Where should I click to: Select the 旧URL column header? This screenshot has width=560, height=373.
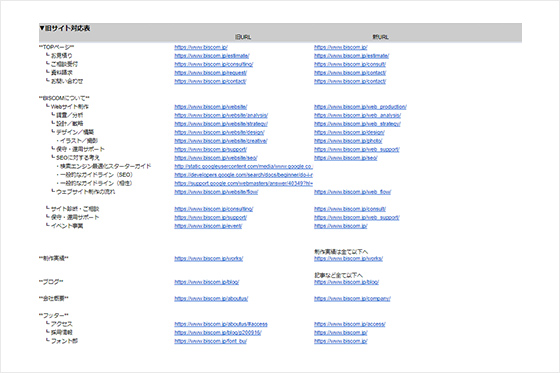click(243, 37)
